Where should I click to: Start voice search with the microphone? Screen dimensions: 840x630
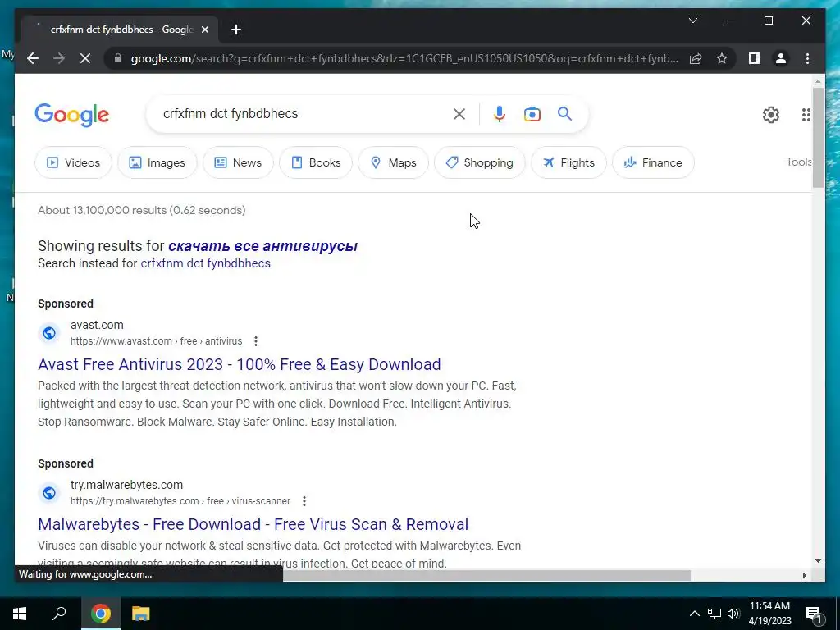500,113
